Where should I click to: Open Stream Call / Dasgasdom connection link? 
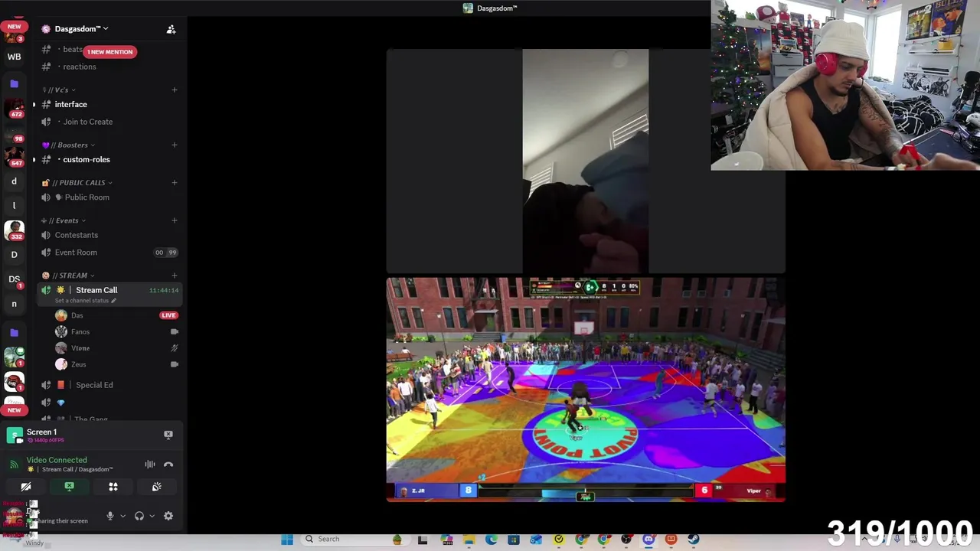77,469
